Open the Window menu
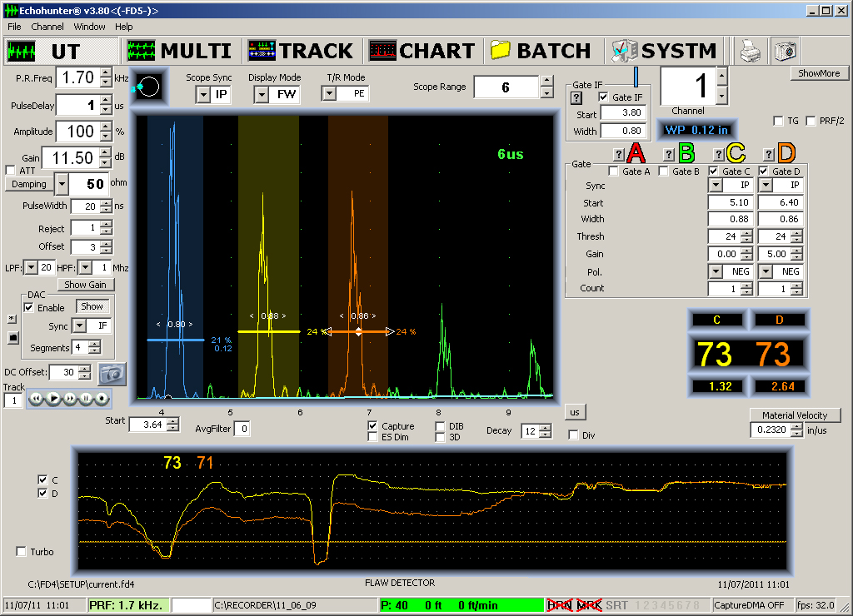Screen dimensions: 853x616 89,27
